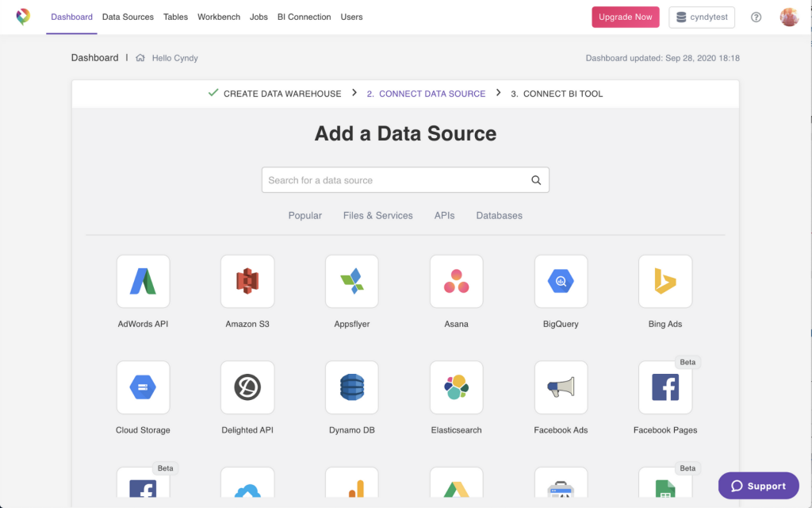Screen dimensions: 812x508
Task: Go to BI Connection
Action: pos(304,17)
